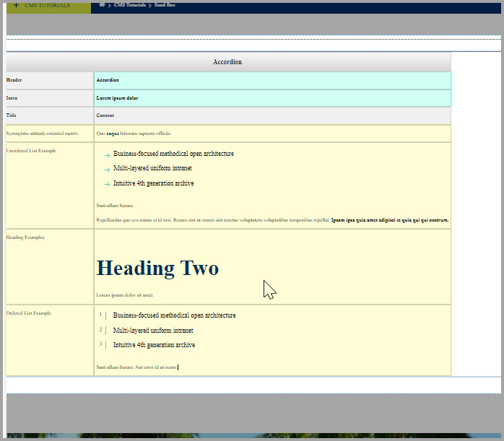Click the Title column heading

[12, 115]
